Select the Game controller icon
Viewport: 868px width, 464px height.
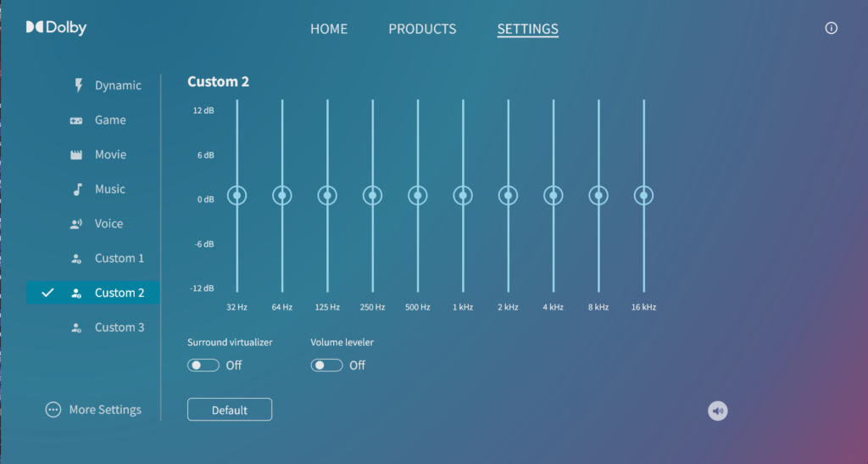(76, 120)
